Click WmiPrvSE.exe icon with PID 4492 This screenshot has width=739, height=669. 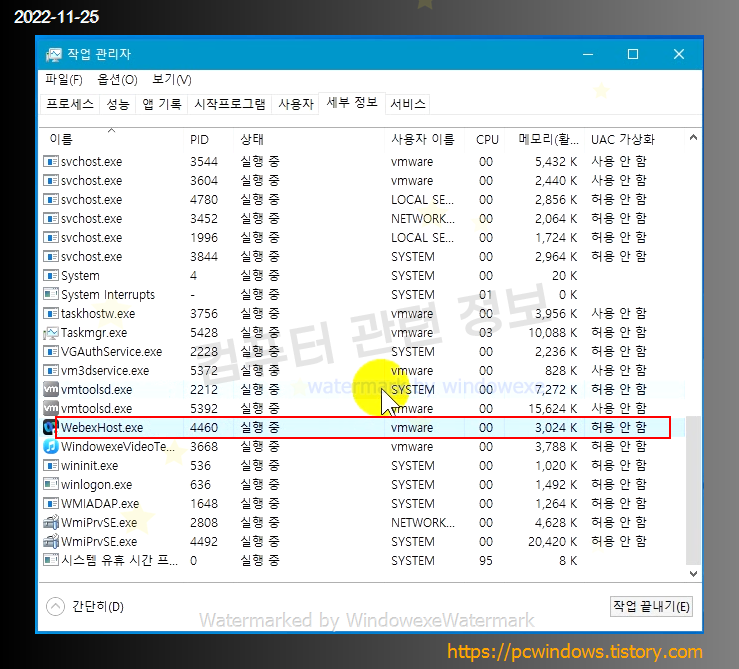click(x=50, y=541)
